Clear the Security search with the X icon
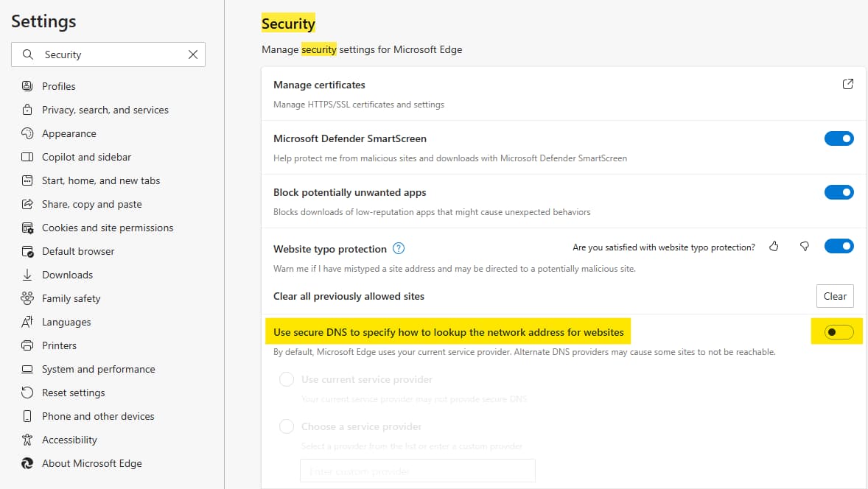This screenshot has width=868, height=489. (x=193, y=54)
